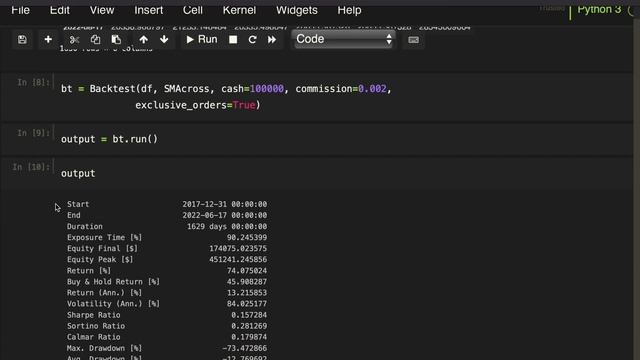Image resolution: width=640 pixels, height=360 pixels.
Task: Open the Insert menu
Action: 149,10
